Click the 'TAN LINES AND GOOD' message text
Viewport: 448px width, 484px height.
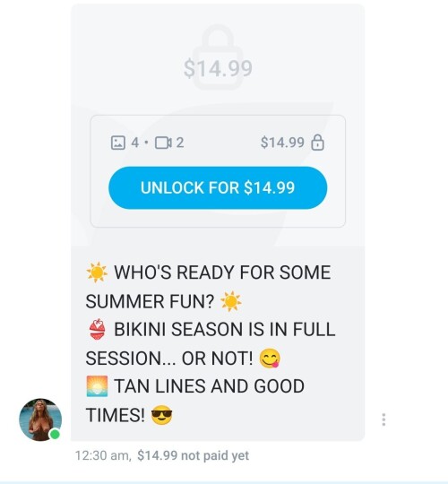point(209,385)
